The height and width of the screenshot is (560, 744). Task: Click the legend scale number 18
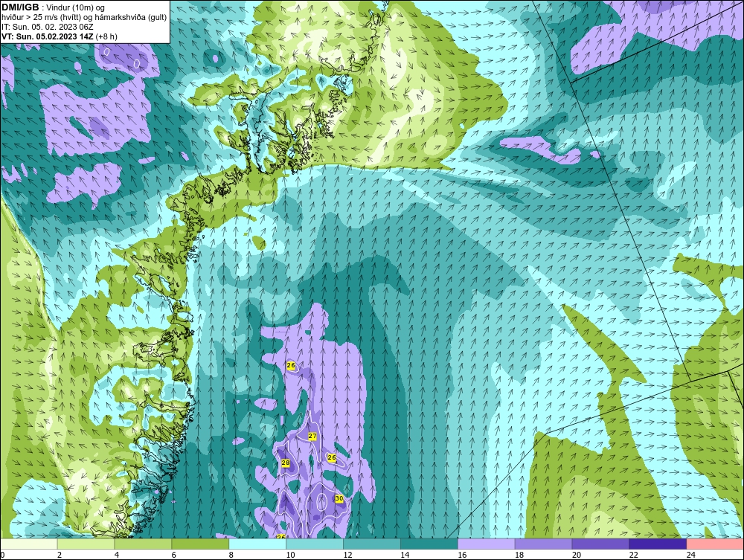coord(519,556)
